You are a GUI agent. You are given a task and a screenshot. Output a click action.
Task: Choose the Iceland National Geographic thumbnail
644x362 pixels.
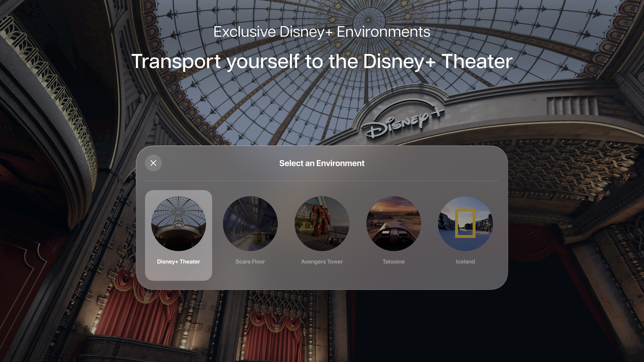465,224
